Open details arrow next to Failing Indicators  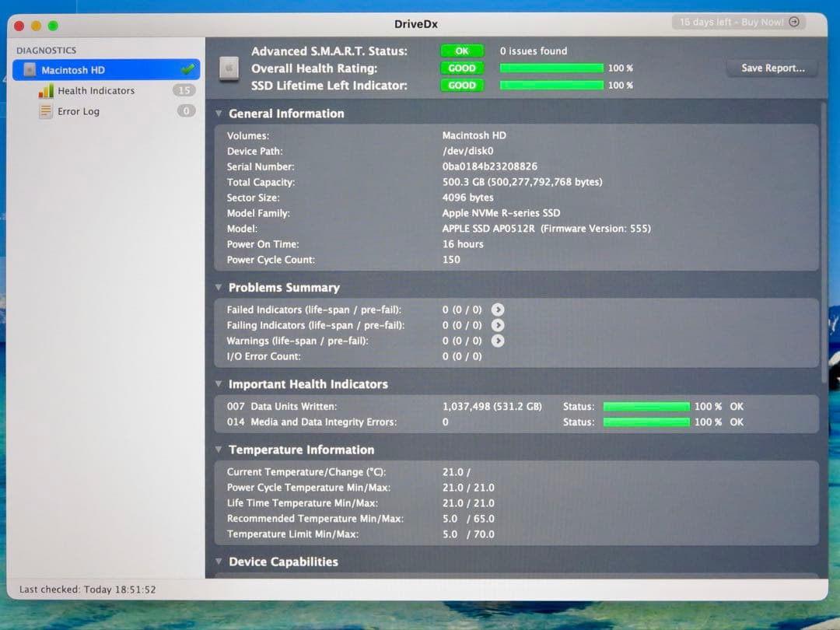click(498, 325)
